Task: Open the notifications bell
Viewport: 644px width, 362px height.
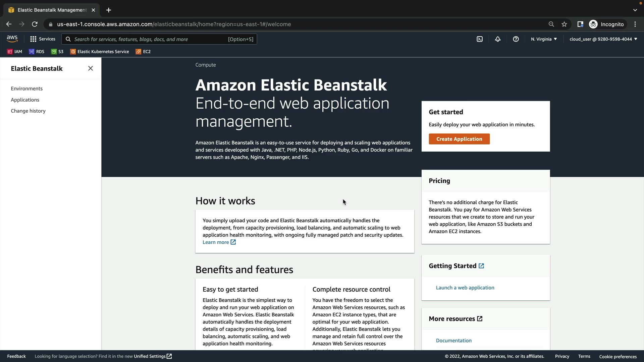Action: pyautogui.click(x=498, y=39)
